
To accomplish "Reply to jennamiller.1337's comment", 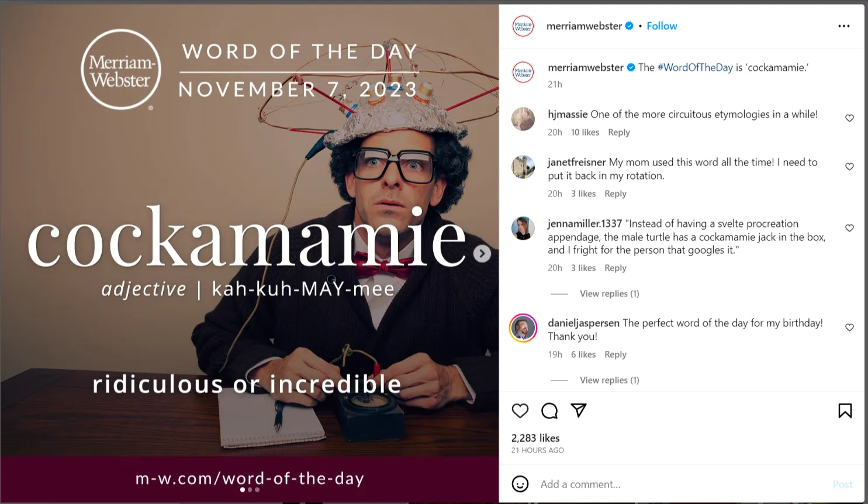I will click(x=615, y=268).
